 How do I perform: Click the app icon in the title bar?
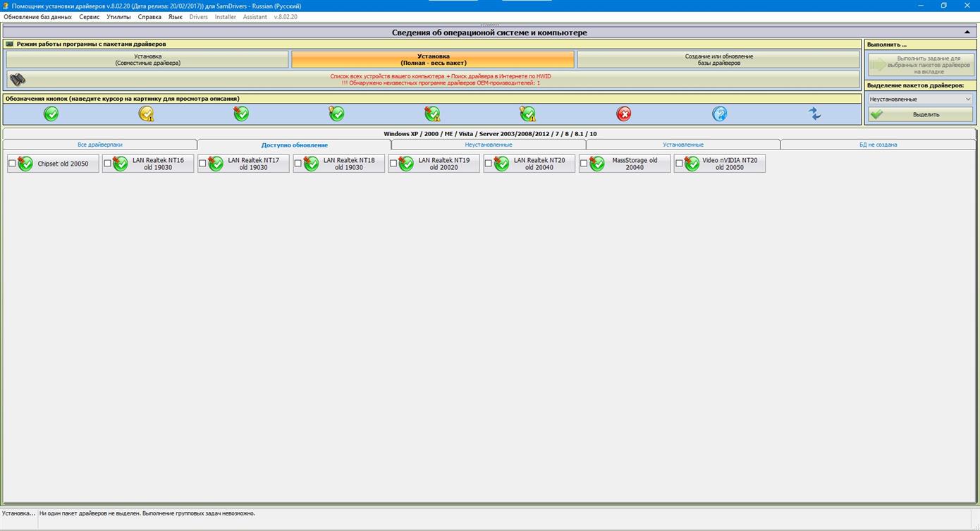click(x=6, y=6)
